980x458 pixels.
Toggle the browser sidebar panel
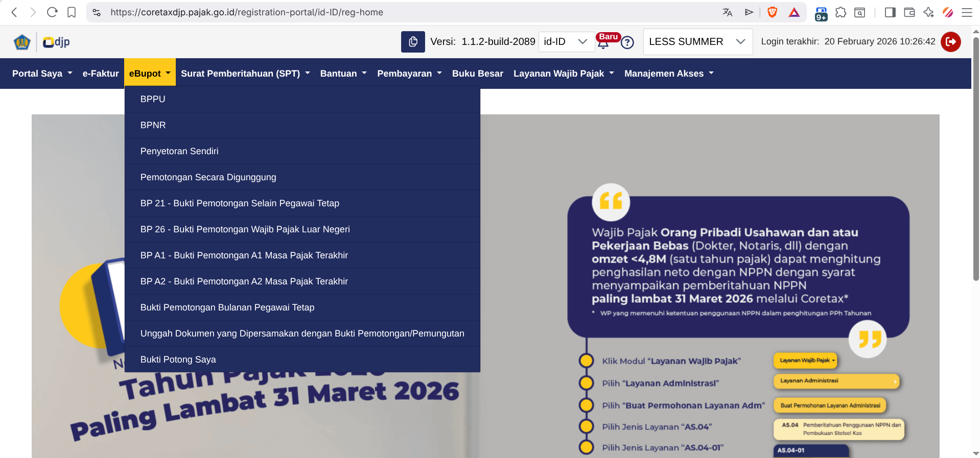coord(890,12)
